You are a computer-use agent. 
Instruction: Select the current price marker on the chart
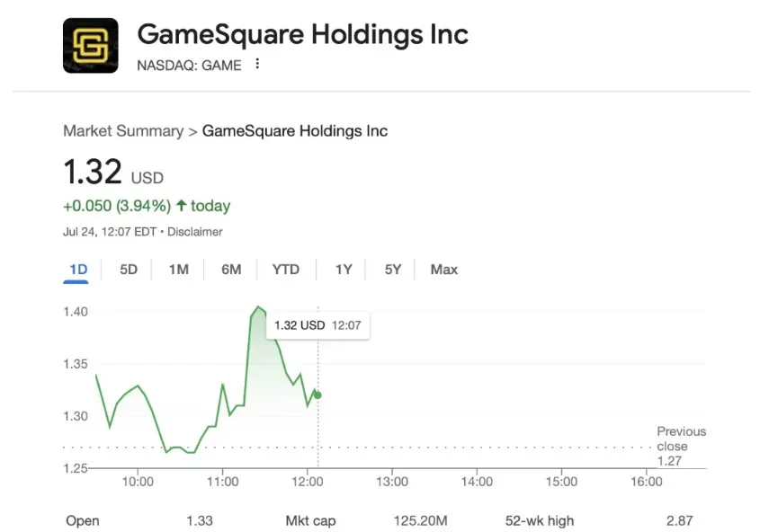pos(317,395)
